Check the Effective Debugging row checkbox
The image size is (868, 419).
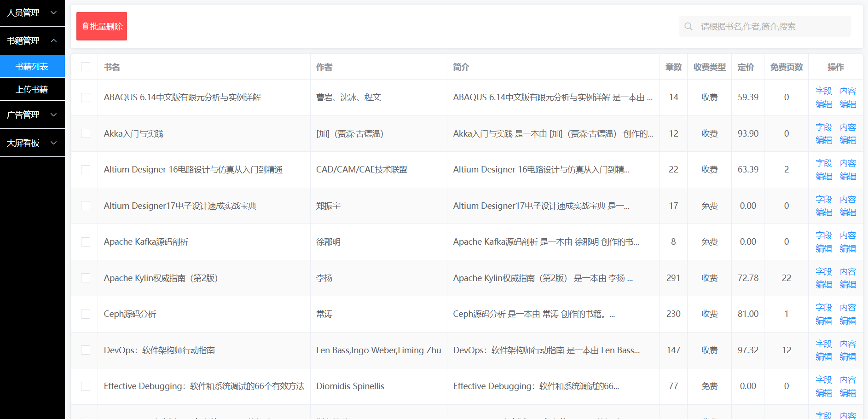(86, 386)
